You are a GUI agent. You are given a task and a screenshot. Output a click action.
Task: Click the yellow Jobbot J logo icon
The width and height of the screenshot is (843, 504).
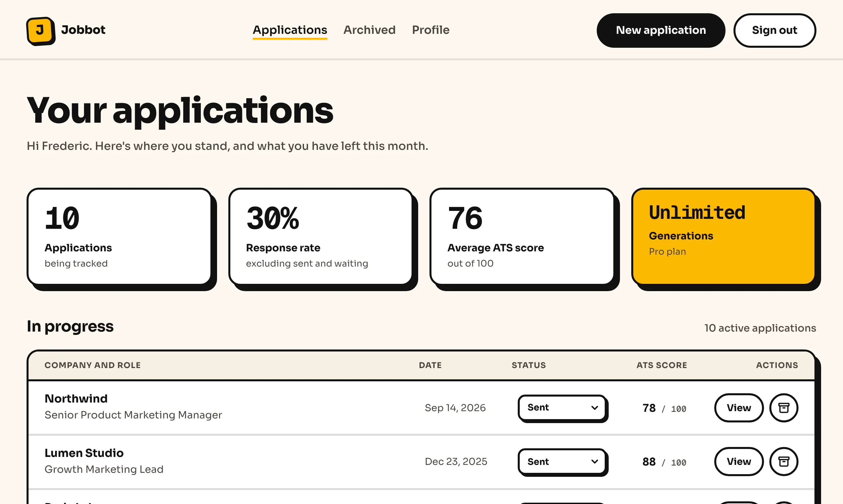coord(41,31)
